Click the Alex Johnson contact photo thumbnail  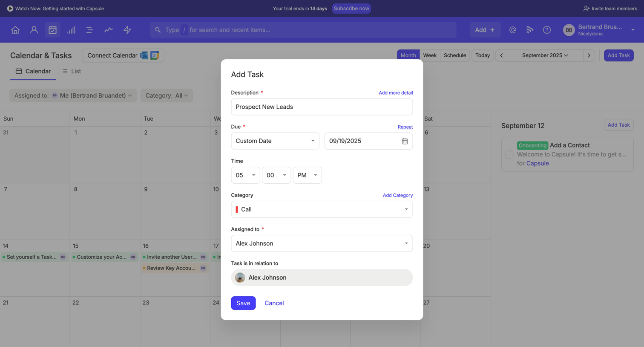coord(240,278)
